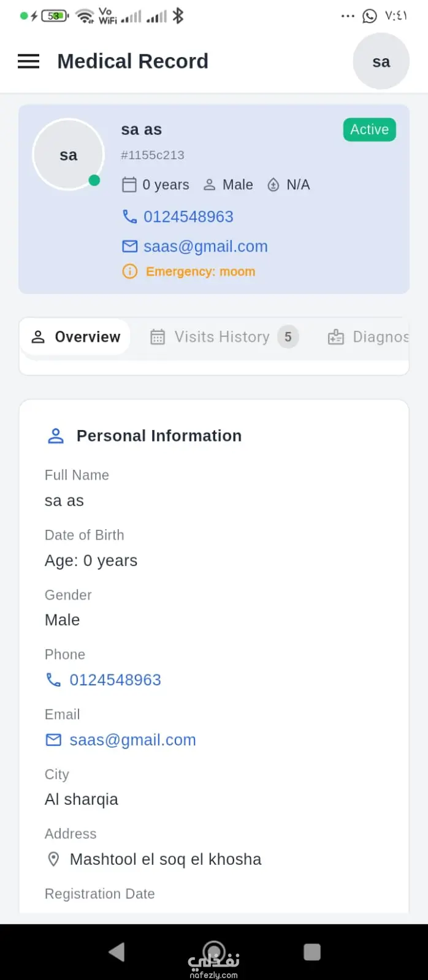
Task: Email saas@gmail.com from the header card
Action: [x=205, y=246]
